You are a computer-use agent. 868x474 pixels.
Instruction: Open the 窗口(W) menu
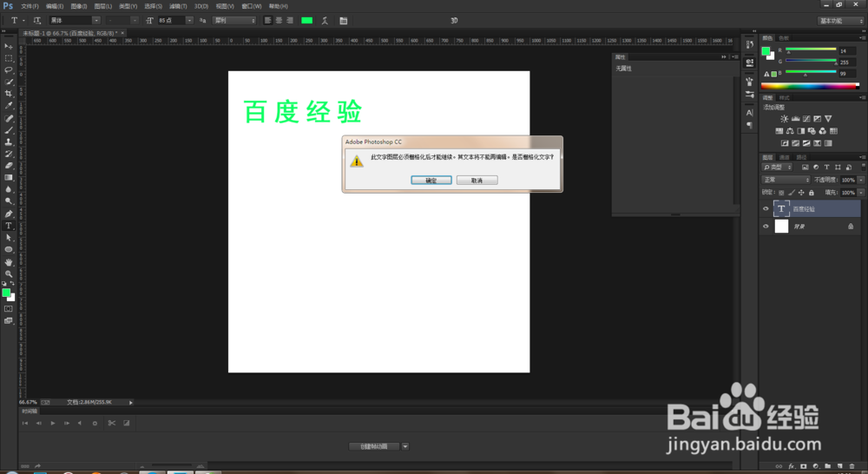pos(252,6)
